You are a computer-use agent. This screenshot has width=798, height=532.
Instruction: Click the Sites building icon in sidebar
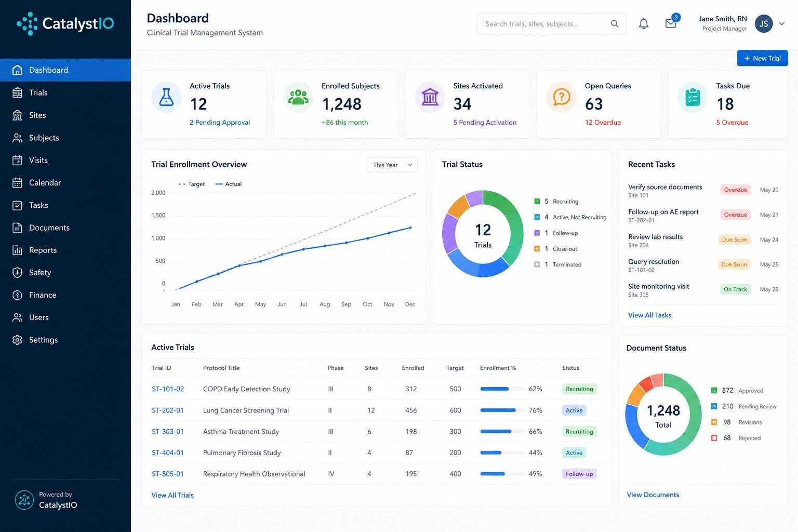click(x=17, y=115)
